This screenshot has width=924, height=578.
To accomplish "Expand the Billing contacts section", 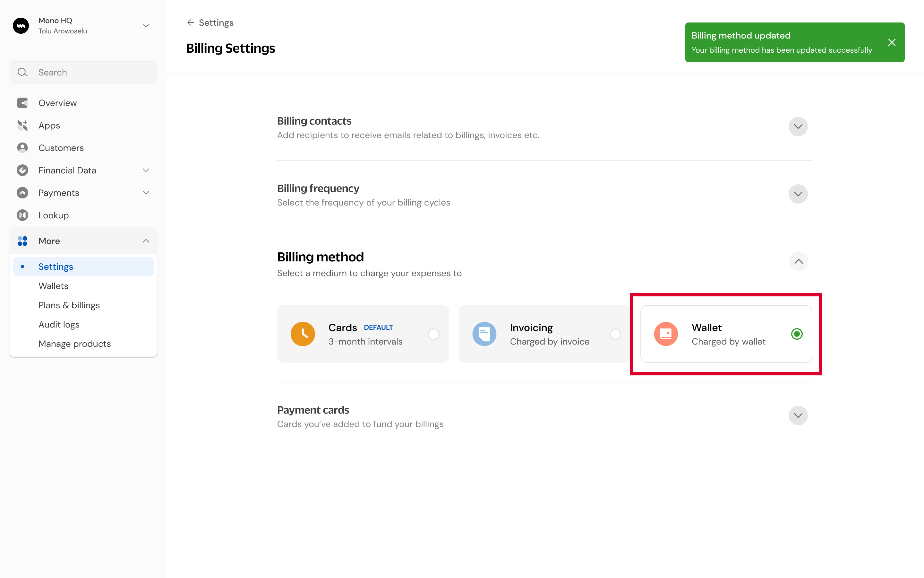I will [798, 127].
